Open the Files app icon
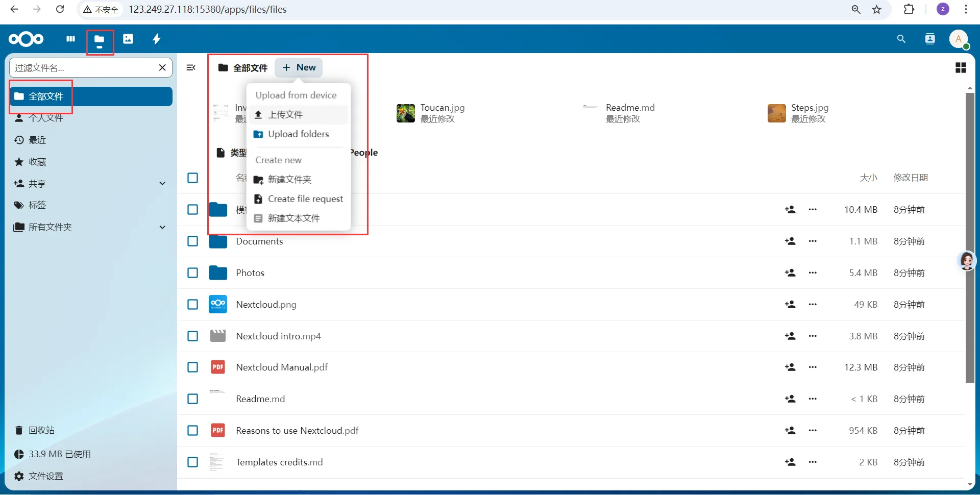This screenshot has width=980, height=495. click(x=100, y=39)
